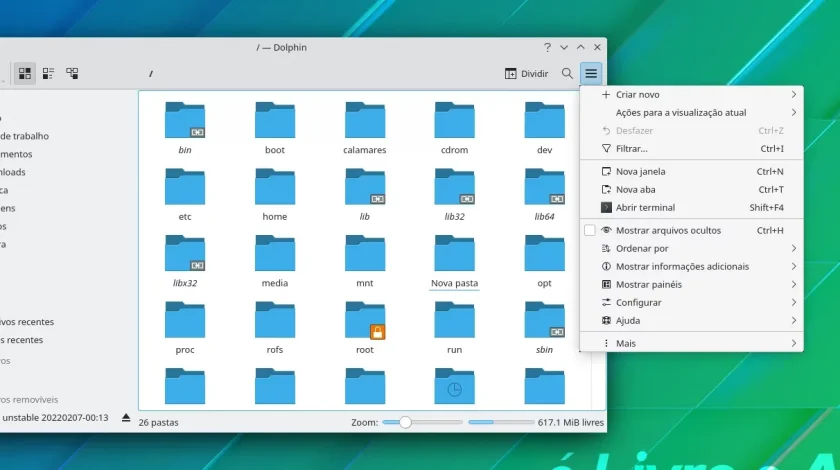Choose Nova janela menu entry
Image resolution: width=840 pixels, height=470 pixels.
click(x=692, y=171)
